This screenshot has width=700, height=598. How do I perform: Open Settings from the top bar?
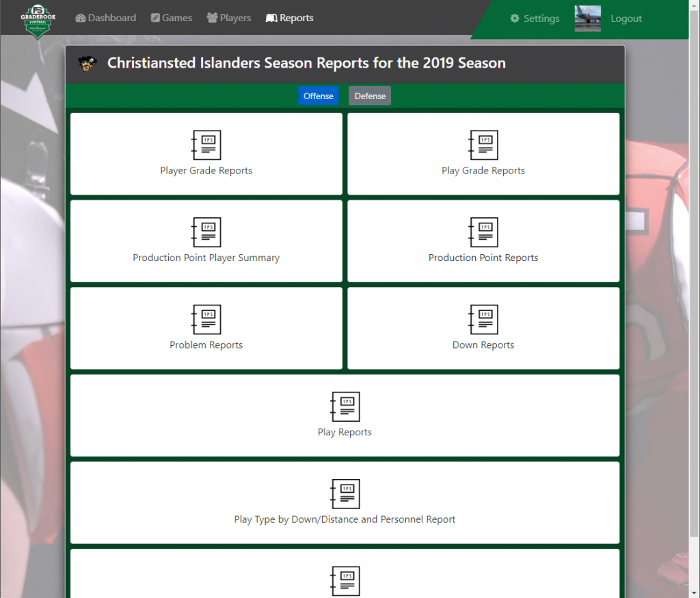pos(535,18)
